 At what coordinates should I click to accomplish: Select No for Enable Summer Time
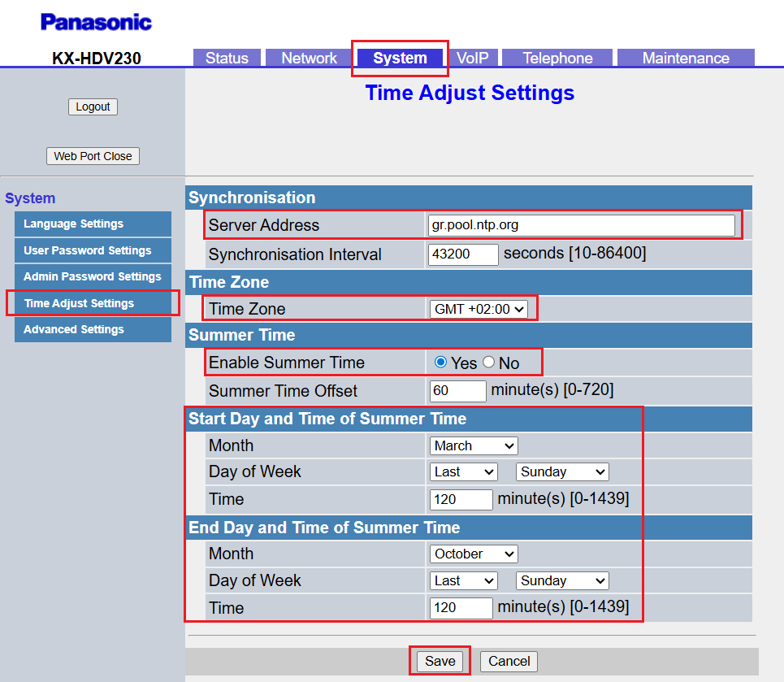point(489,363)
